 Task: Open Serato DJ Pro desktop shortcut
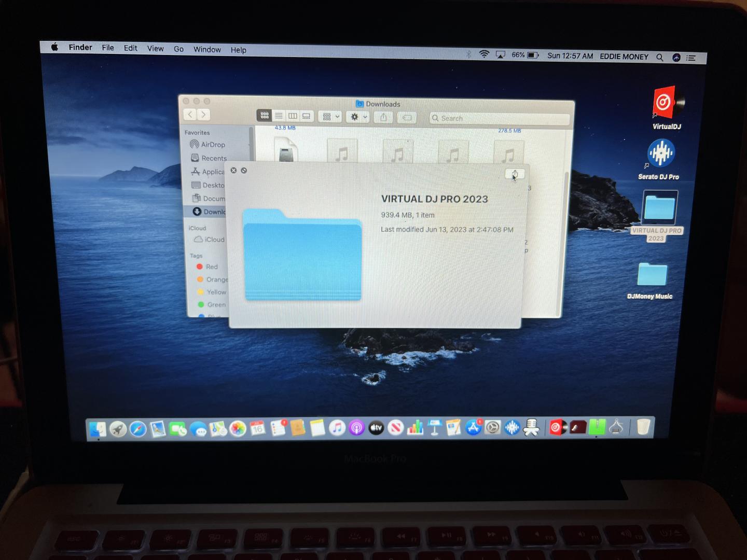(x=659, y=159)
